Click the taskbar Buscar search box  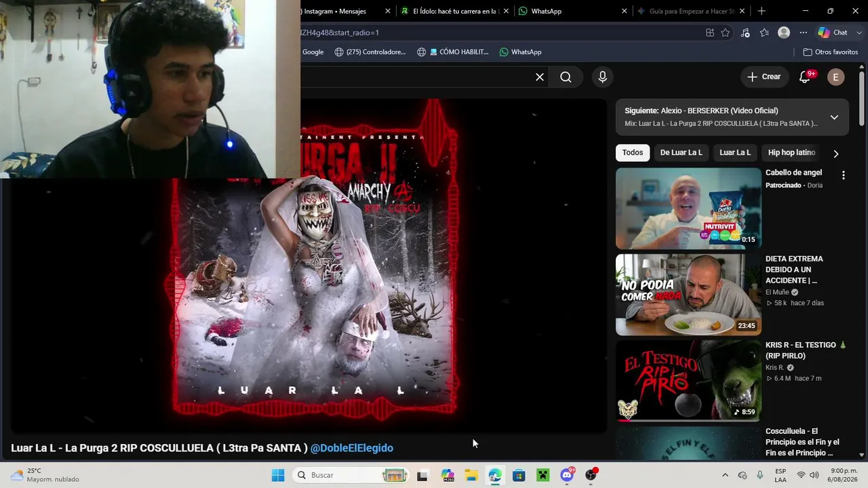coord(351,475)
